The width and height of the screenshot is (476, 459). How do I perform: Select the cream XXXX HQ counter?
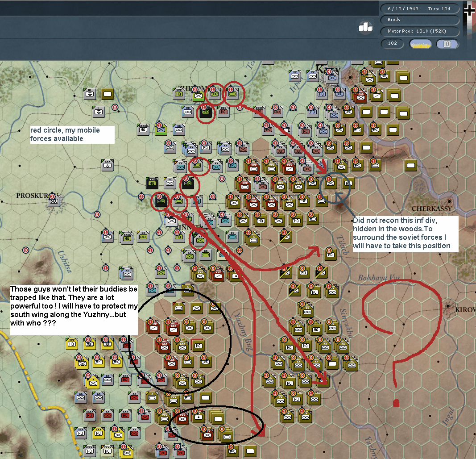[x=107, y=451]
